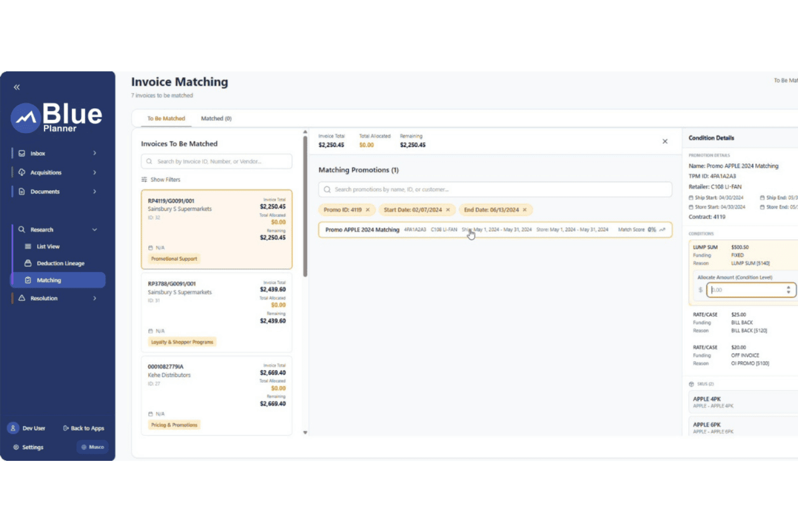
Task: Select Kehe Distributors invoice 0001082779IA
Action: click(217, 396)
